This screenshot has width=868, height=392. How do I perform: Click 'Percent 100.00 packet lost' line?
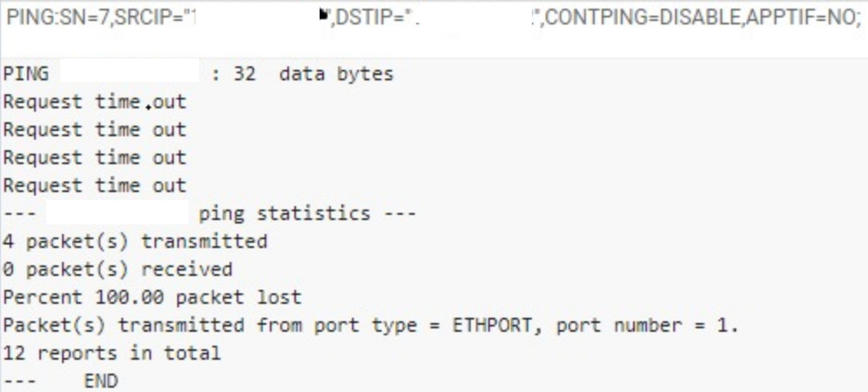coord(152,298)
